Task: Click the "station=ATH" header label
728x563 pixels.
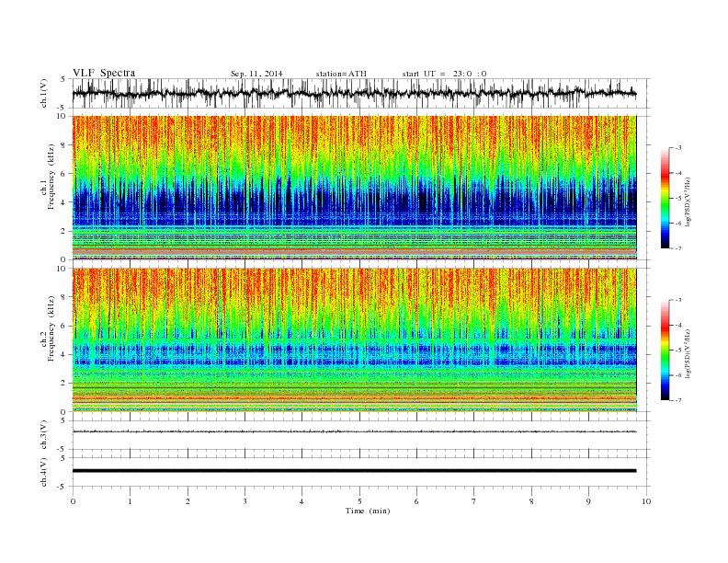Action: 341,74
